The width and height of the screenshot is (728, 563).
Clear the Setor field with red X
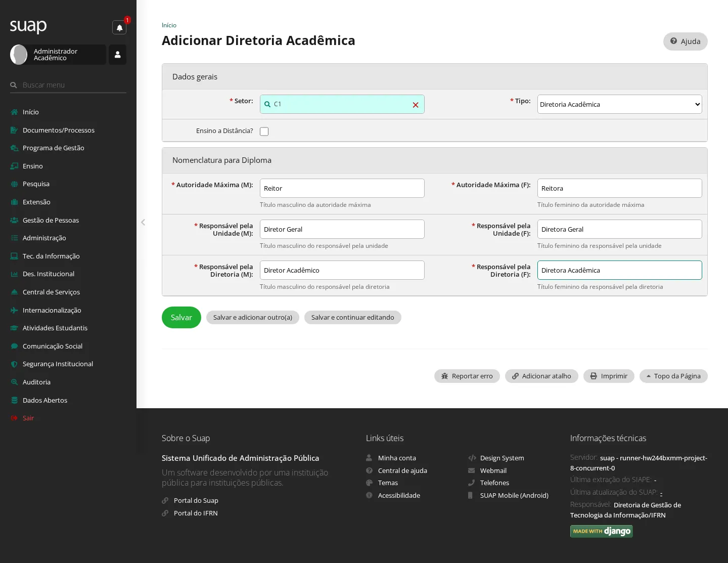pyautogui.click(x=416, y=105)
